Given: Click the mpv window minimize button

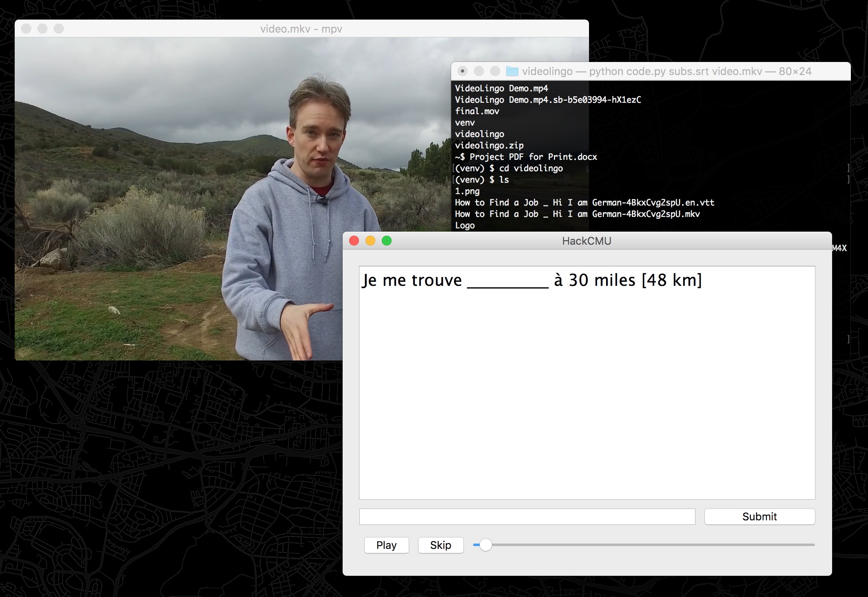Looking at the screenshot, I should click(x=42, y=29).
